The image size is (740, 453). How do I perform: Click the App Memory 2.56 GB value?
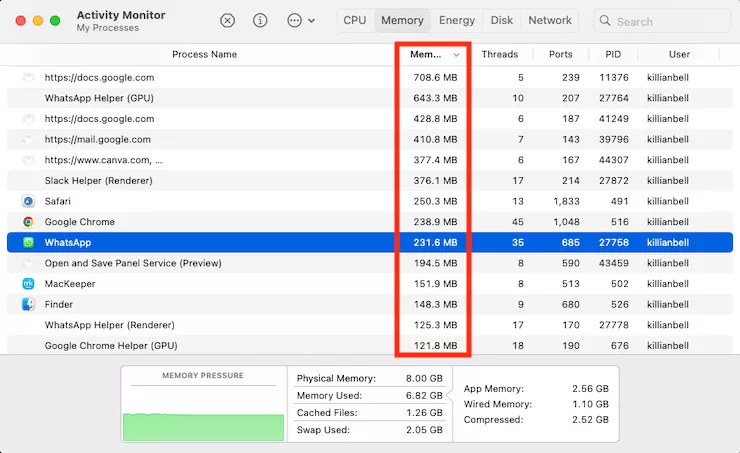[x=590, y=388]
